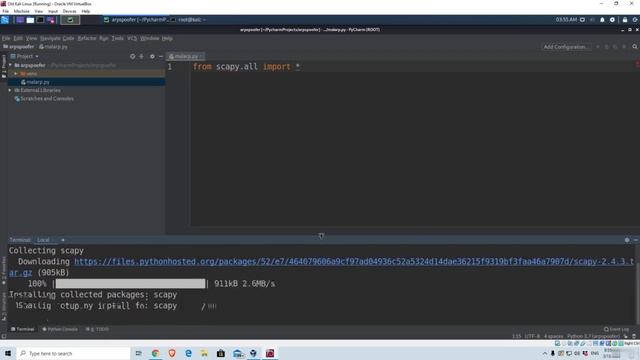
Task: Open the Event Log
Action: [x=617, y=329]
